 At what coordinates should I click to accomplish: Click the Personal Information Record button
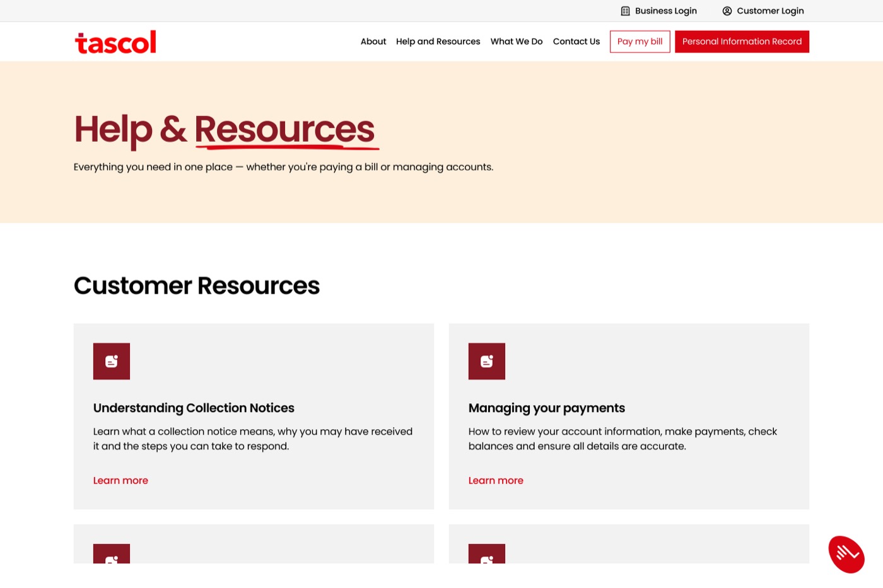click(742, 41)
